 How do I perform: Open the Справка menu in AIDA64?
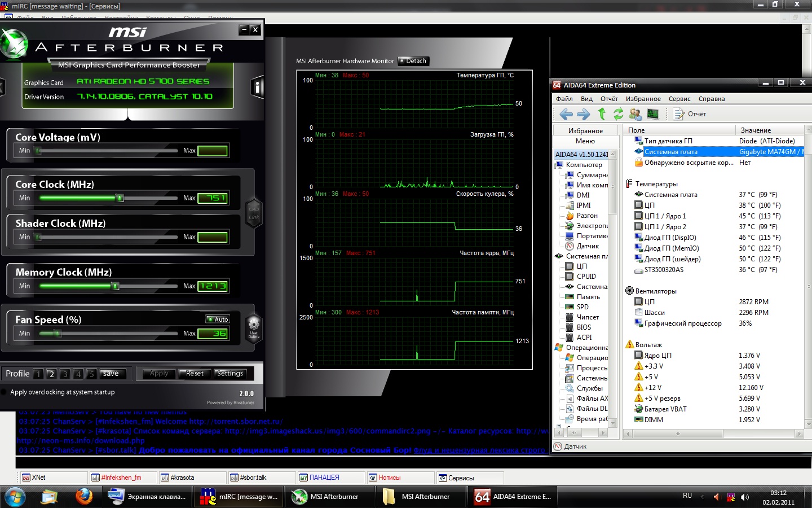click(712, 99)
